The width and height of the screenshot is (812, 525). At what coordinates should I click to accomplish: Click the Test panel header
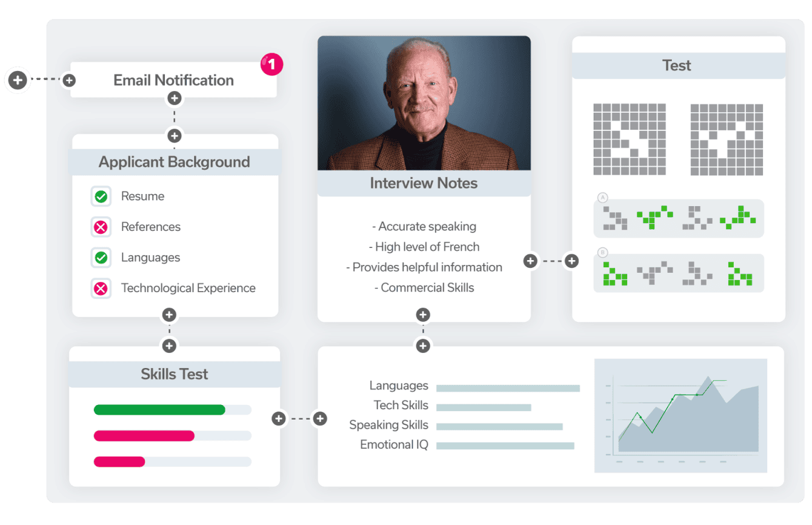coord(677,65)
